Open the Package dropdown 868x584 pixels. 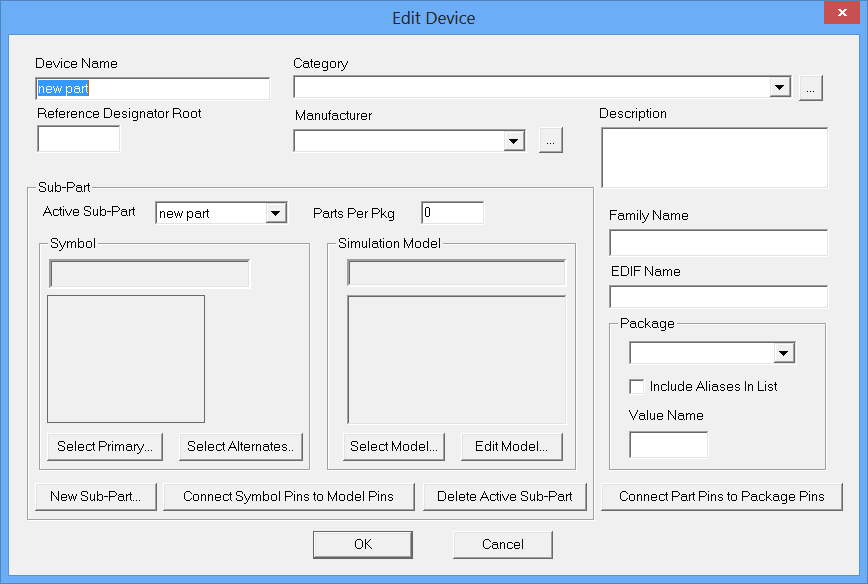click(783, 353)
